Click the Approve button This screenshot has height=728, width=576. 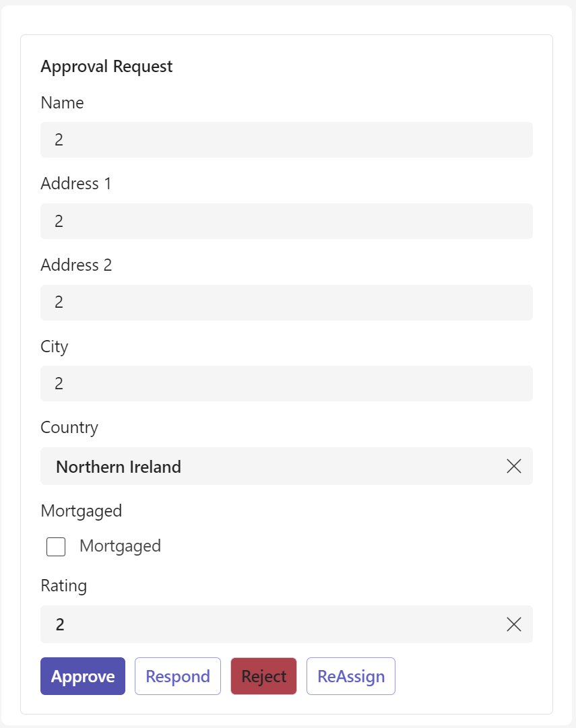[83, 676]
